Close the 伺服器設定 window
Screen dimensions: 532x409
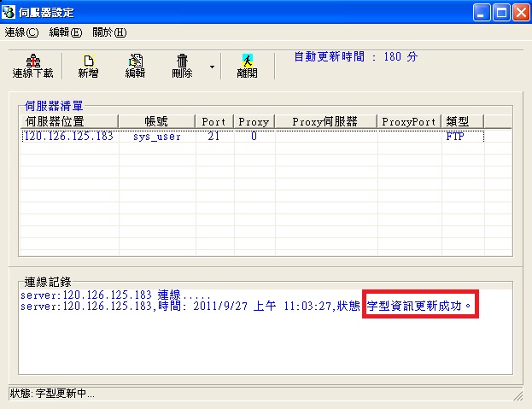(521, 13)
